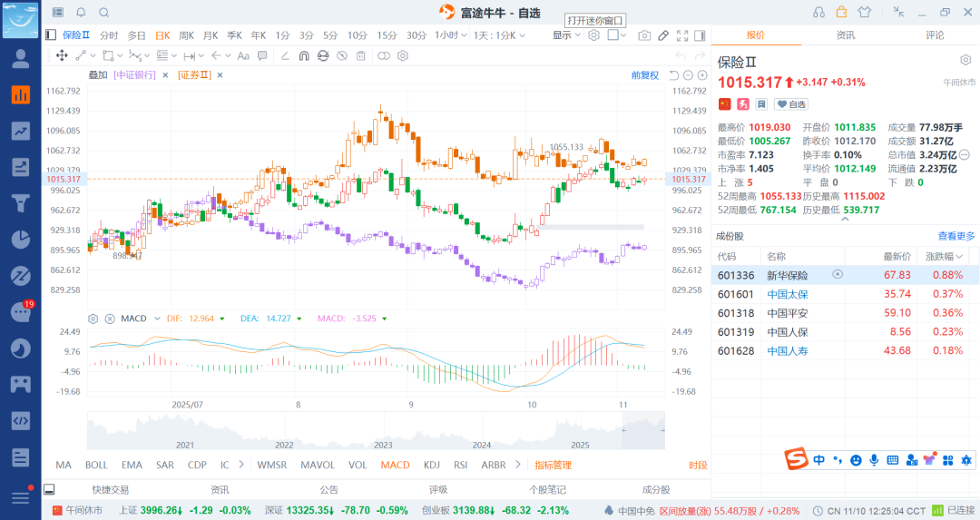Open the skin theme shirt icon
Image resolution: width=980 pixels, height=520 pixels.
point(863,12)
